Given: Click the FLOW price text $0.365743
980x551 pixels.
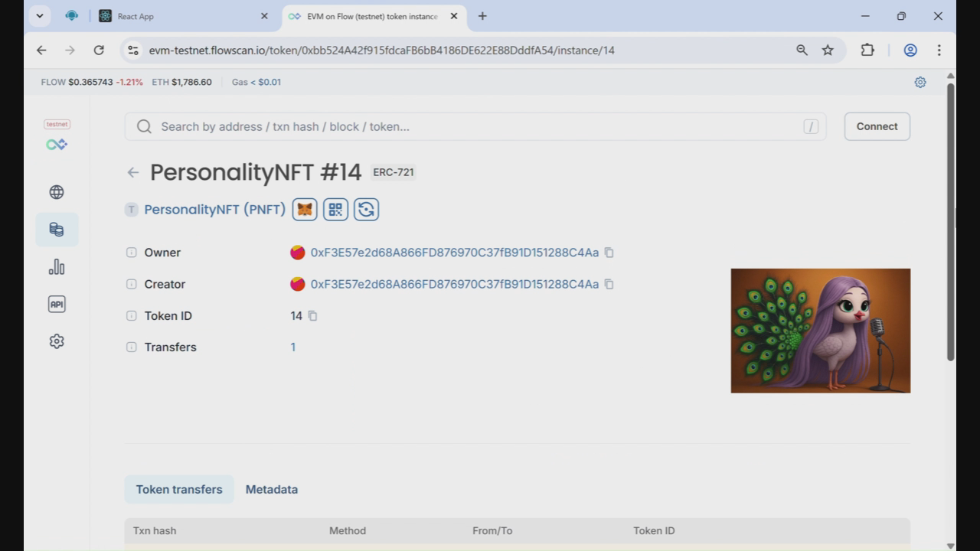Looking at the screenshot, I should (90, 82).
